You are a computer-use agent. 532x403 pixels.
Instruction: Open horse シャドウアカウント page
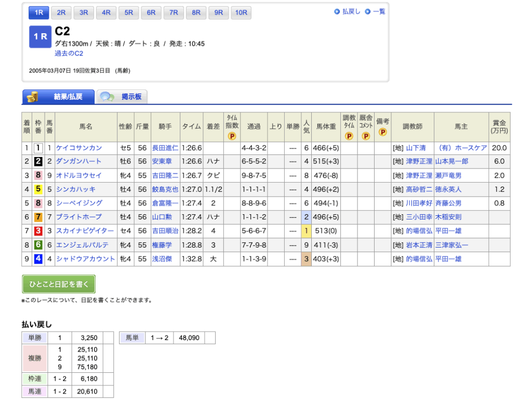86,259
